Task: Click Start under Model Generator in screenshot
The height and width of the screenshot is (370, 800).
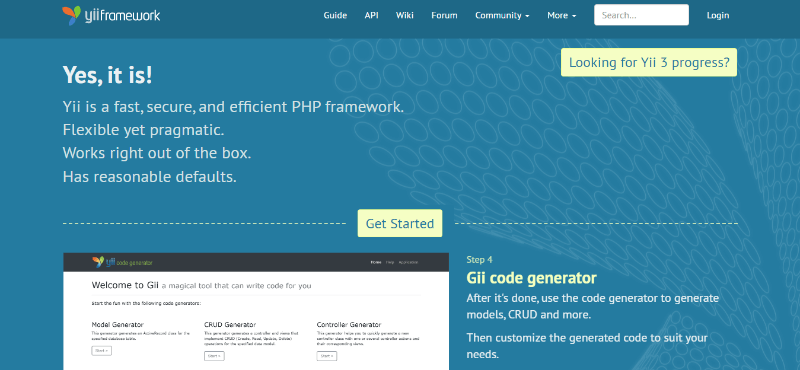Action: pos(102,351)
